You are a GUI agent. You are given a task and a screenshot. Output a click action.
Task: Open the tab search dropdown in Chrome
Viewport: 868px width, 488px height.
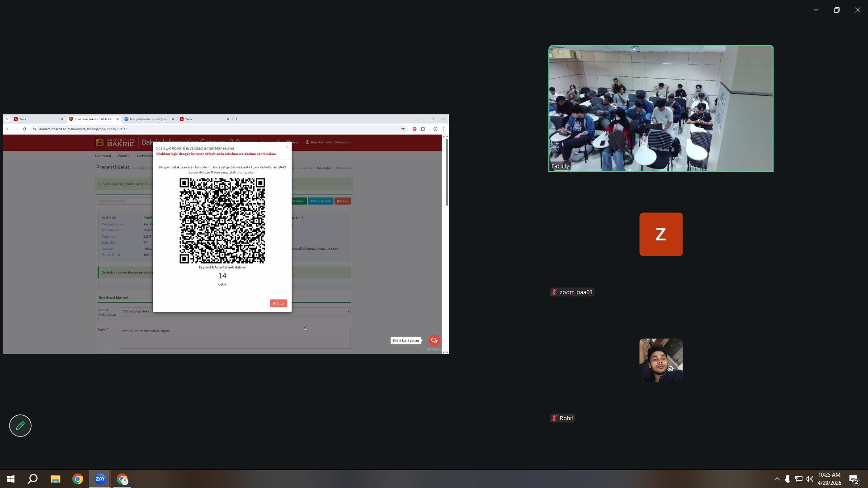point(7,119)
